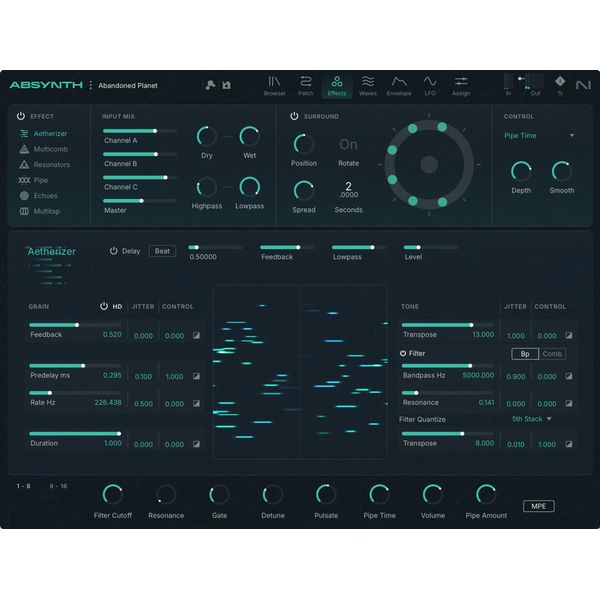Toggle the Grain HD power button
Screen dimensions: 600x600
(104, 306)
